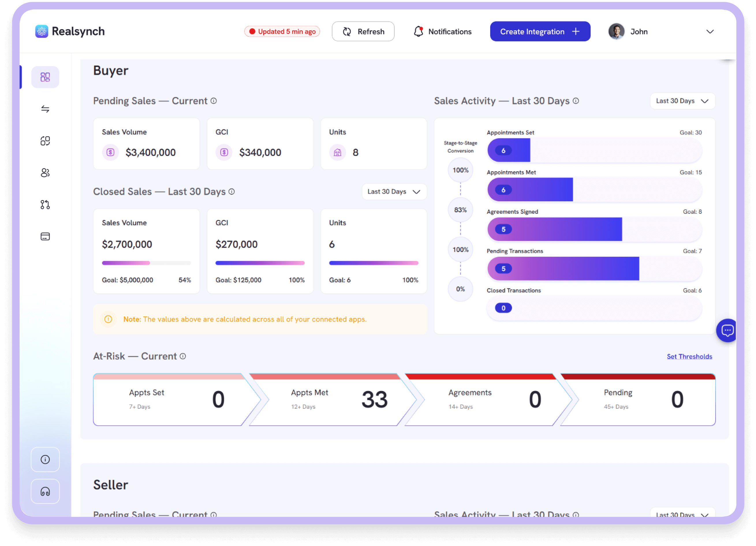The height and width of the screenshot is (546, 756).
Task: Click the headphones support icon
Action: click(x=45, y=491)
